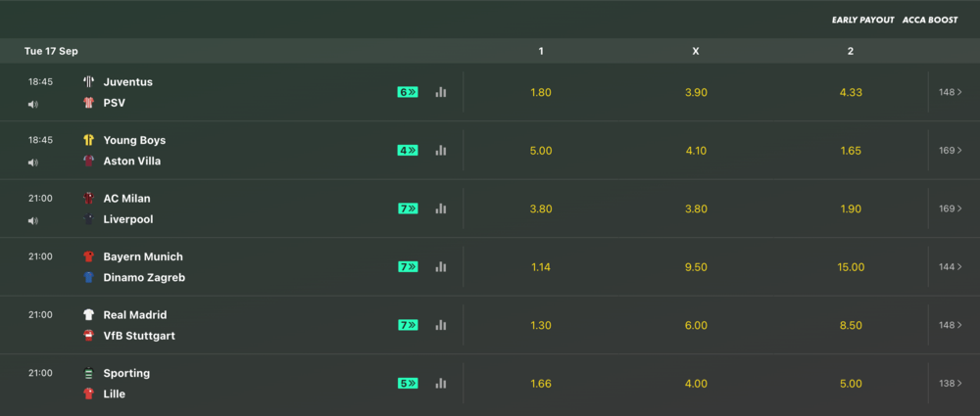980x416 pixels.
Task: Click the green 6 boost badge for Juventus
Action: pos(408,92)
